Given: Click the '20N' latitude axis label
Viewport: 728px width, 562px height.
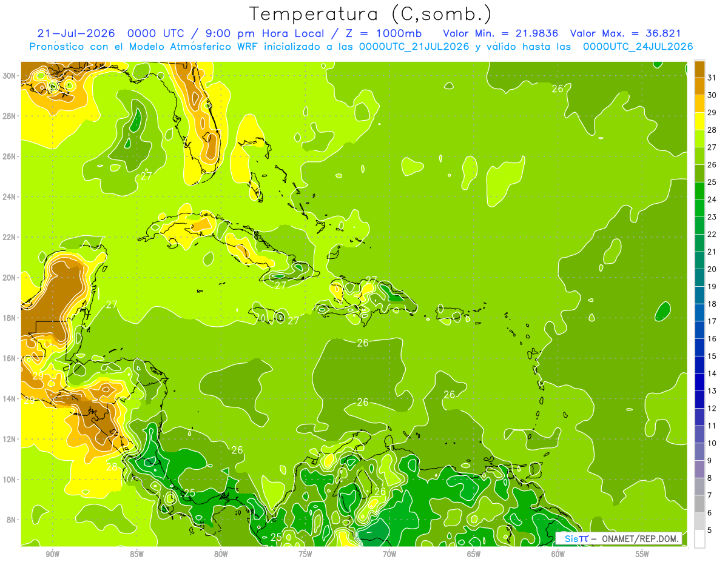Looking at the screenshot, I should (10, 278).
